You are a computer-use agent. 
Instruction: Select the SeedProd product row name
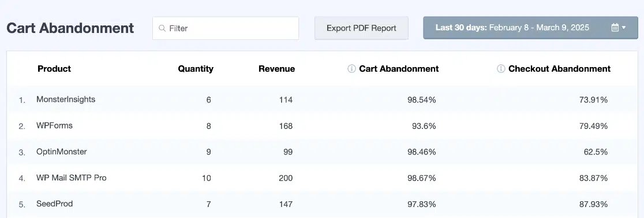[55, 204]
